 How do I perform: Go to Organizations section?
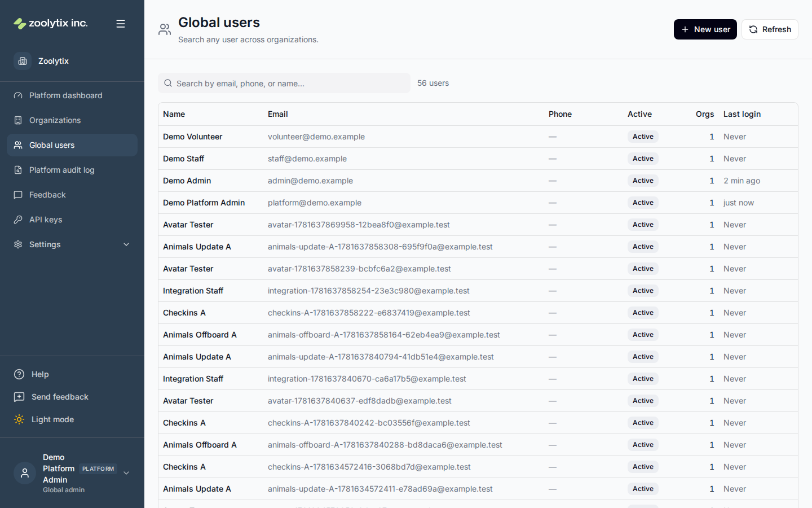point(72,120)
